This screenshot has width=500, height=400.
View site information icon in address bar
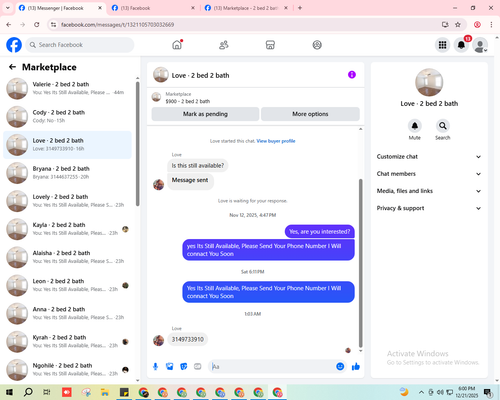(53, 24)
